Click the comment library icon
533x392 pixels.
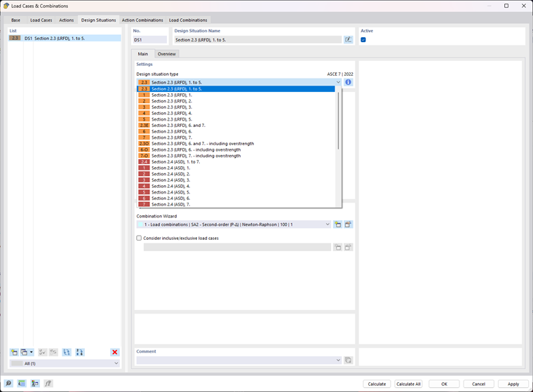coord(348,360)
